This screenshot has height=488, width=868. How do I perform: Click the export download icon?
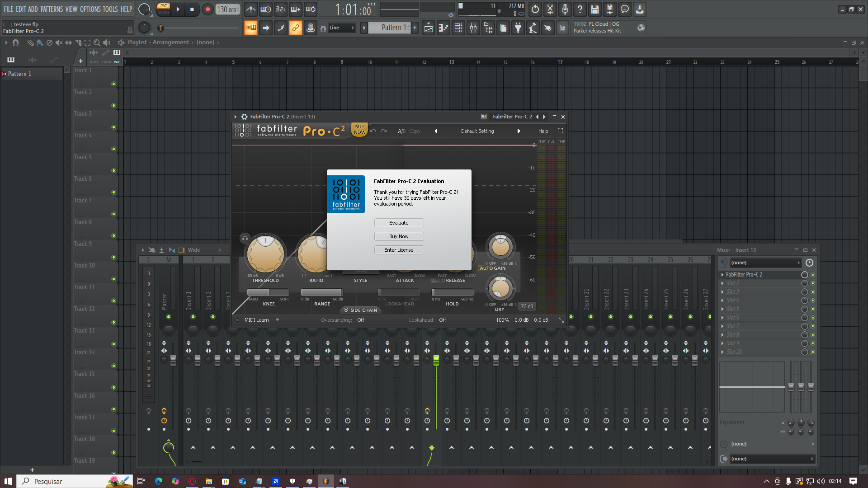(640, 9)
